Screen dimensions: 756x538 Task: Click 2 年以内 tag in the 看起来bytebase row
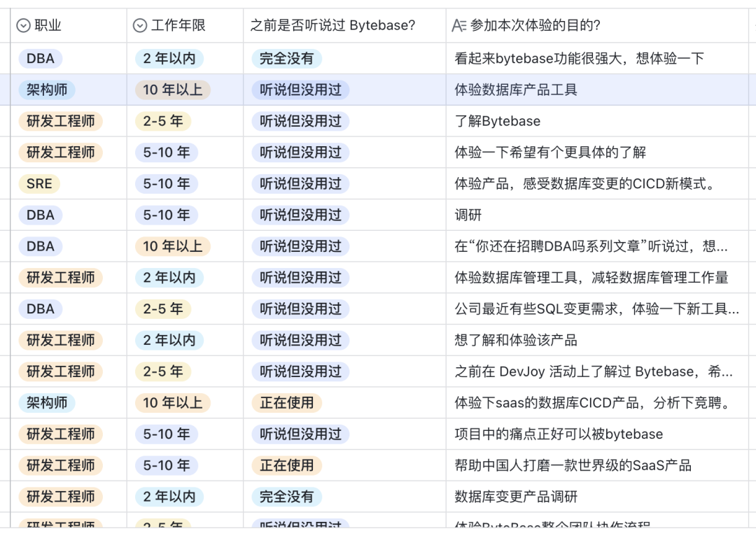point(169,58)
